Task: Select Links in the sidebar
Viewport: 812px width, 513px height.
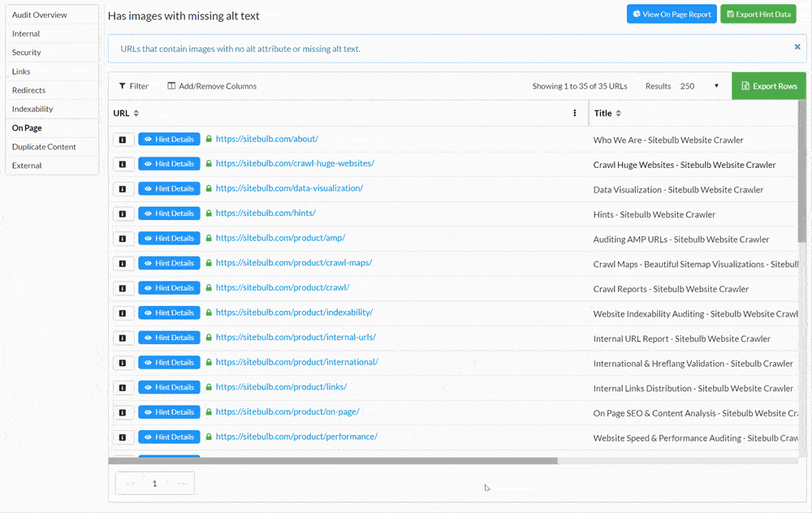Action: (52, 71)
